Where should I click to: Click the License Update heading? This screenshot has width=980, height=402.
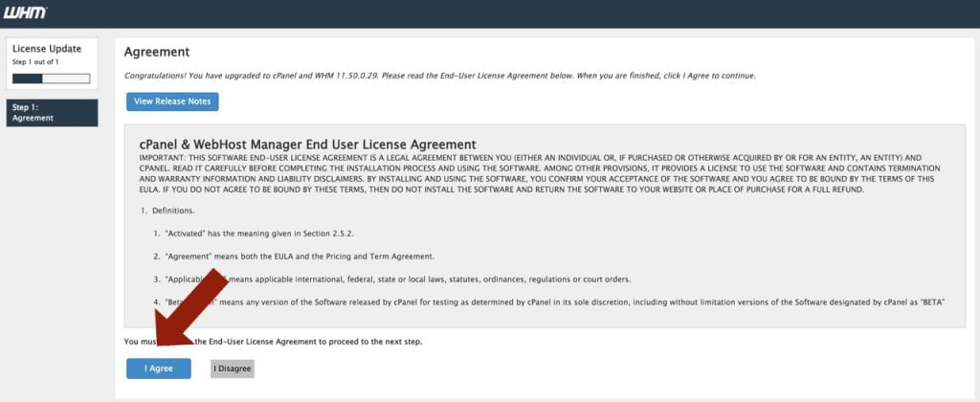coord(47,49)
